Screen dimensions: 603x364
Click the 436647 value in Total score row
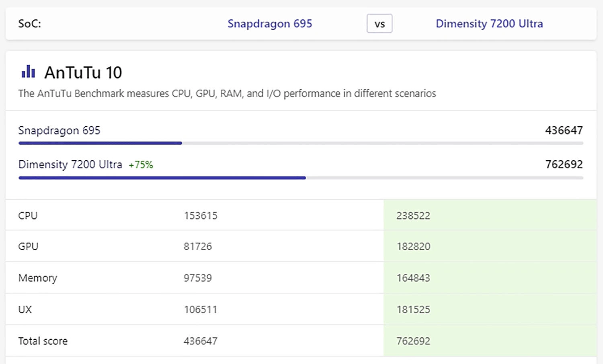[201, 341]
